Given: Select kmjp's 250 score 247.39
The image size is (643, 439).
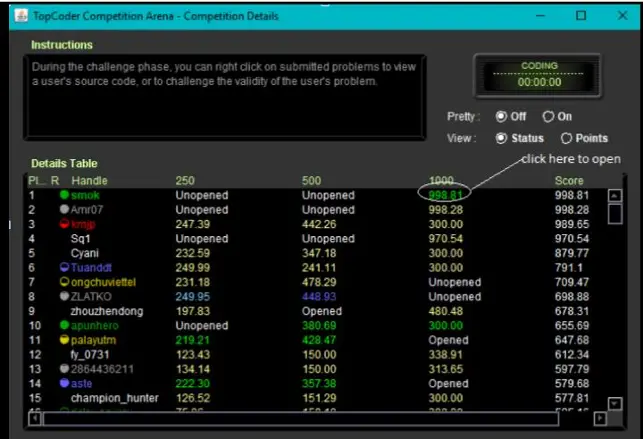Looking at the screenshot, I should coord(193,224).
